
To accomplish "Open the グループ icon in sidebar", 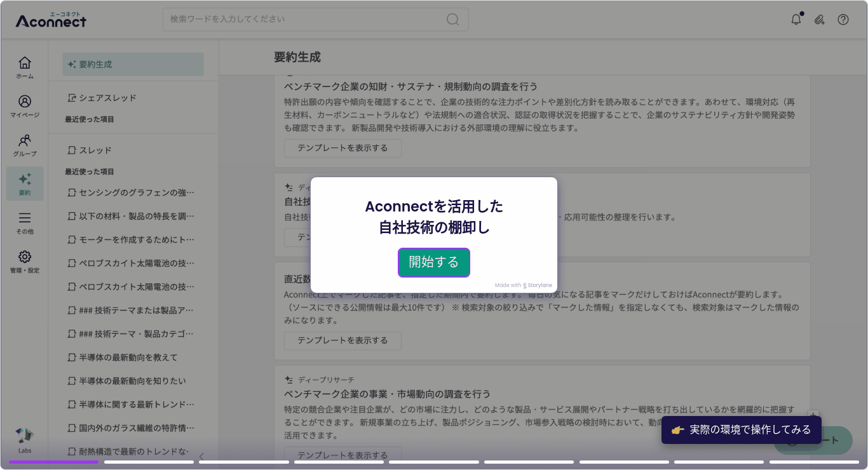I will (x=24, y=144).
